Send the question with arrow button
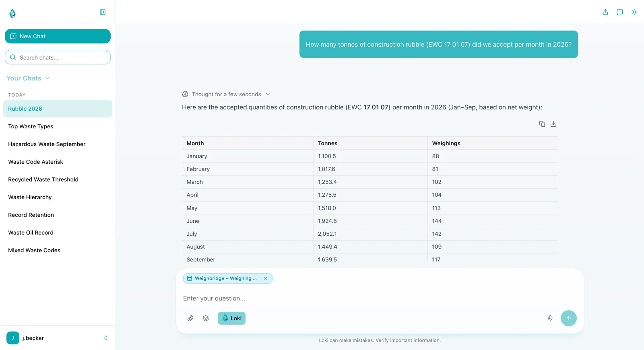This screenshot has height=350, width=644. pos(569,318)
